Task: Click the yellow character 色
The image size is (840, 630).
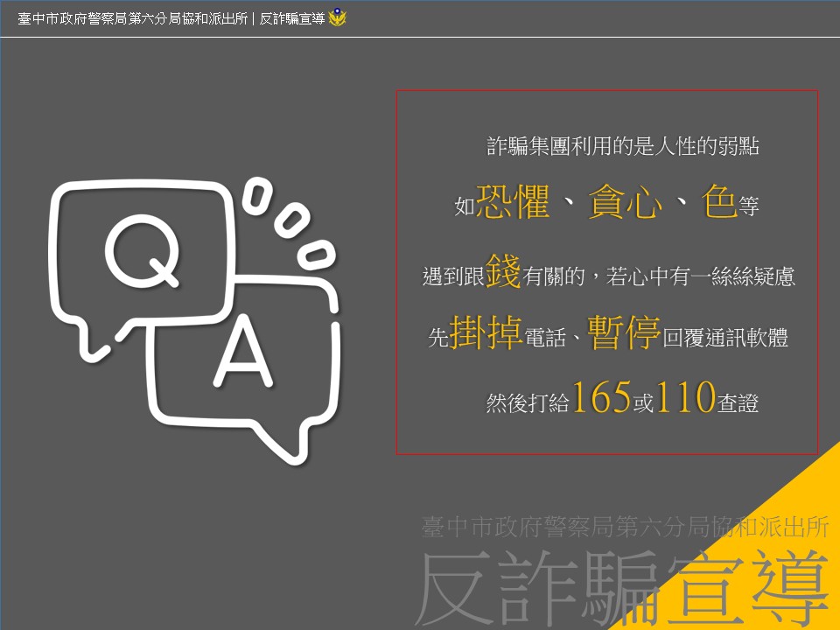Action: 718,203
